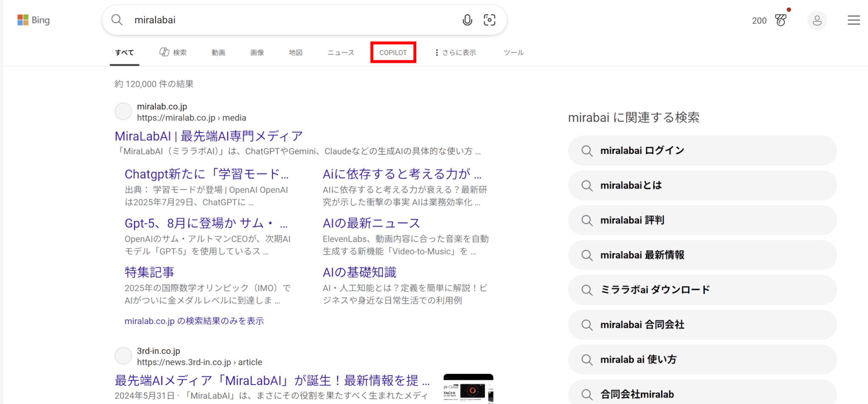Switch to the 動画 tab
The image size is (868, 404).
pyautogui.click(x=218, y=53)
